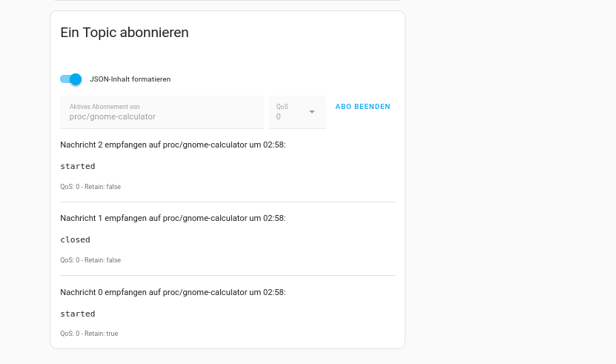Click the divider between Nachricht 2 and 1
Image resolution: width=616 pixels, height=364 pixels.
[228, 202]
